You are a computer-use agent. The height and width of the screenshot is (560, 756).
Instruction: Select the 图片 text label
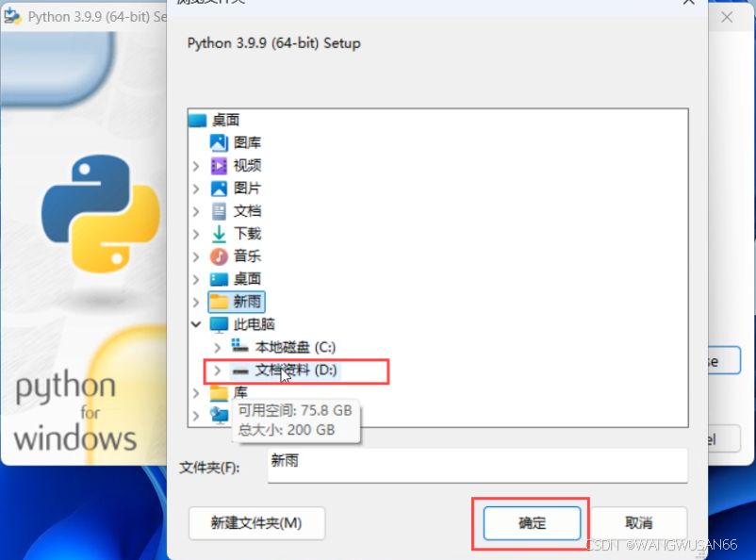247,189
